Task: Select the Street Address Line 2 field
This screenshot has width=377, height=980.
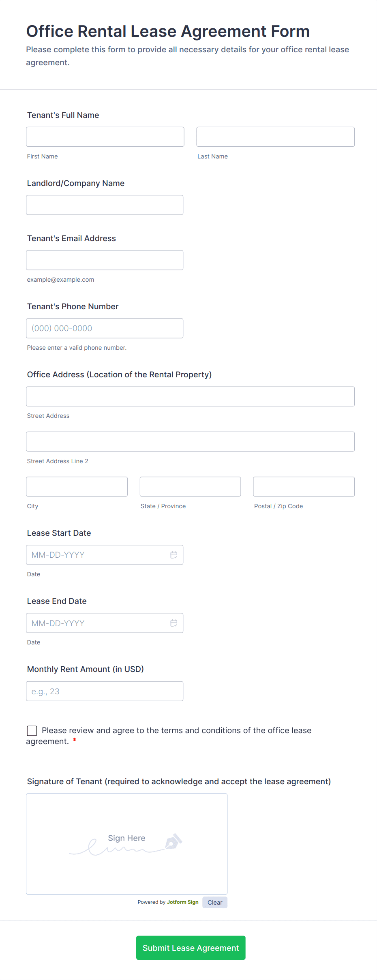Action: pyautogui.click(x=190, y=442)
